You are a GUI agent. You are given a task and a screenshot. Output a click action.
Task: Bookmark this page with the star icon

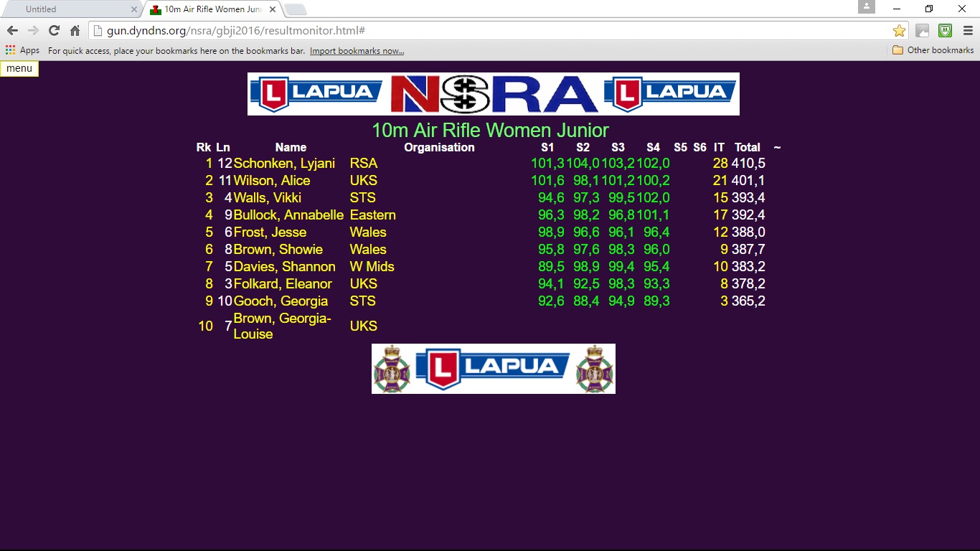pyautogui.click(x=899, y=31)
